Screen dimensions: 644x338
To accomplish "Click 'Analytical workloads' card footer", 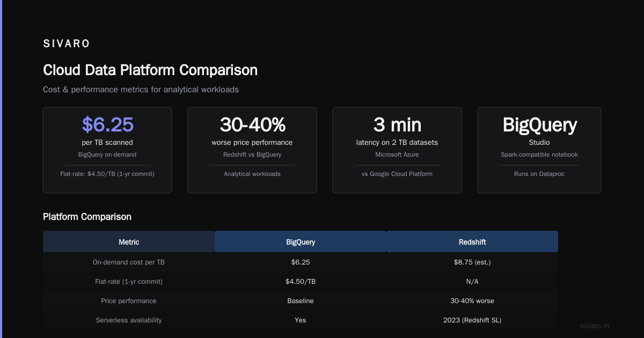I will [x=252, y=174].
